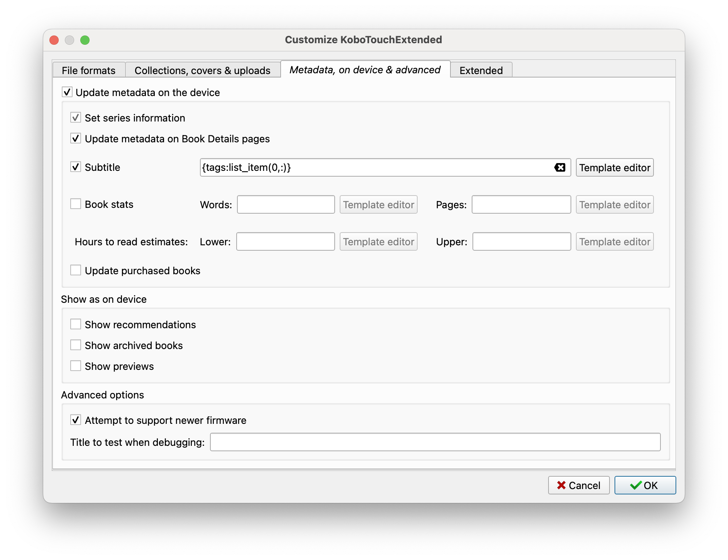
Task: Open Template editor for Pages
Action: point(615,204)
